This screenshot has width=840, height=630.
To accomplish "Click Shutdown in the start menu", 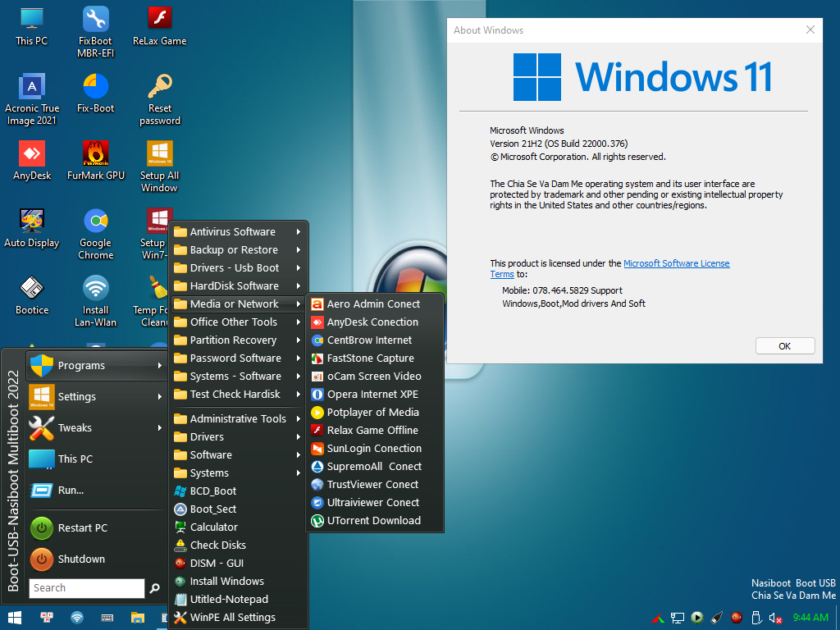I will (x=81, y=559).
